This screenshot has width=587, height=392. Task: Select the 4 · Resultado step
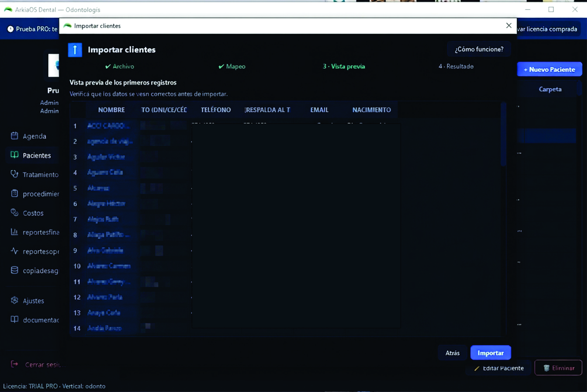tap(456, 66)
